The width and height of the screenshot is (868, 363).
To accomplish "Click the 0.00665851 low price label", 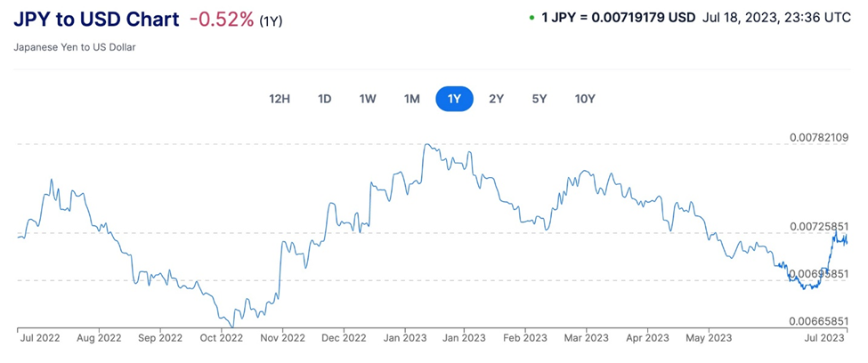I will coord(819,320).
